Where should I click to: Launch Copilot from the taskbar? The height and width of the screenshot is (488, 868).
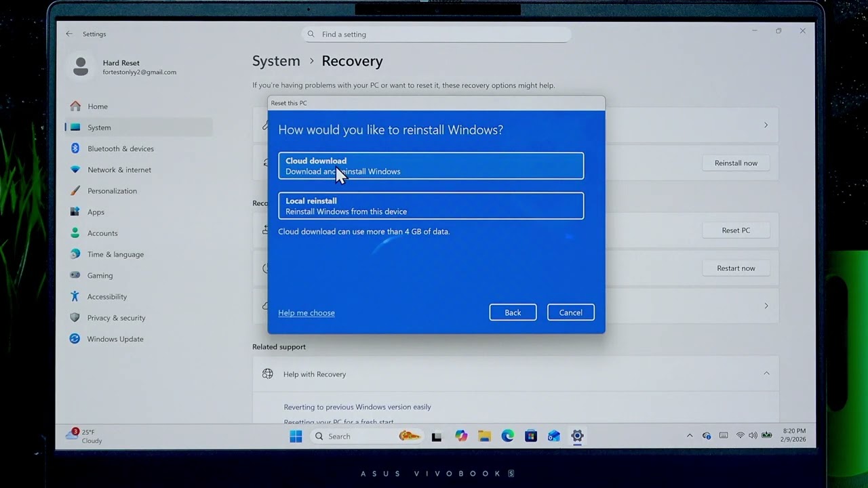click(461, 436)
